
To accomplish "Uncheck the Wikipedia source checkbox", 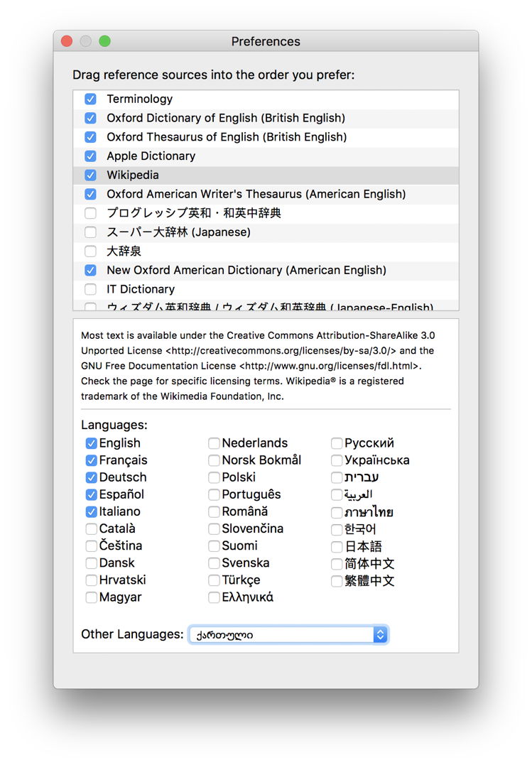I will (90, 175).
